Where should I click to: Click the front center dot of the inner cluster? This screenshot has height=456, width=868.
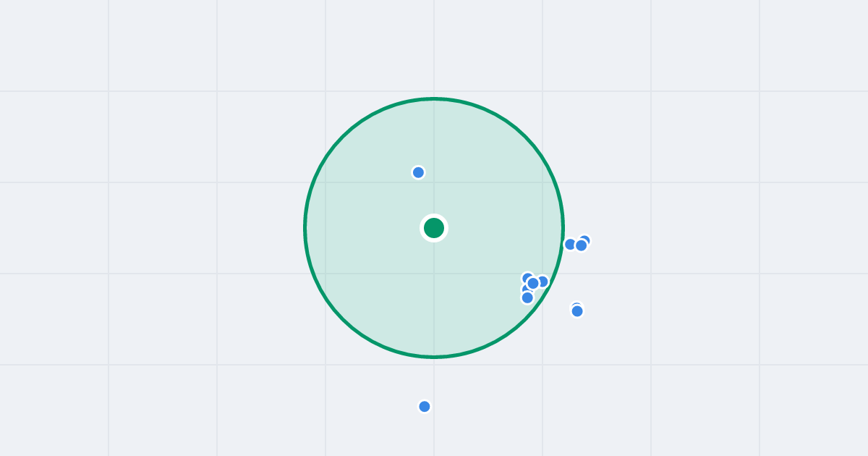533,283
